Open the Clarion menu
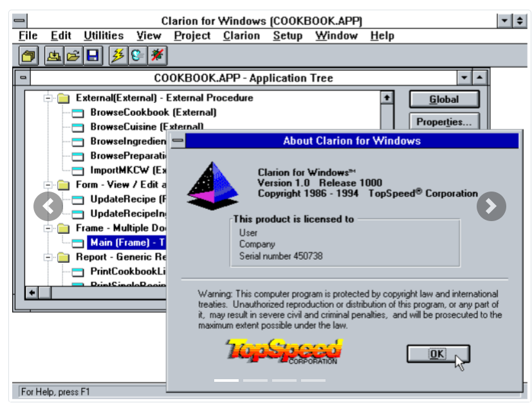Image resolution: width=532 pixels, height=403 pixels. pyautogui.click(x=241, y=35)
